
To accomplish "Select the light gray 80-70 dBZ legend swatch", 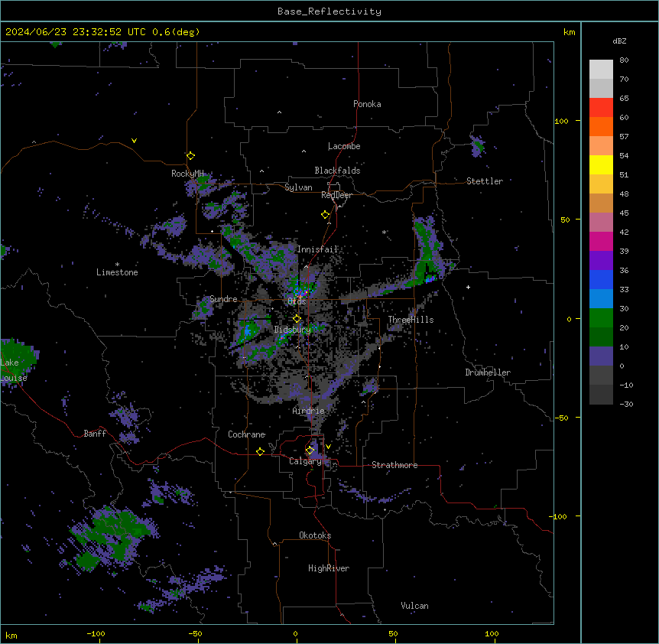I will [601, 70].
